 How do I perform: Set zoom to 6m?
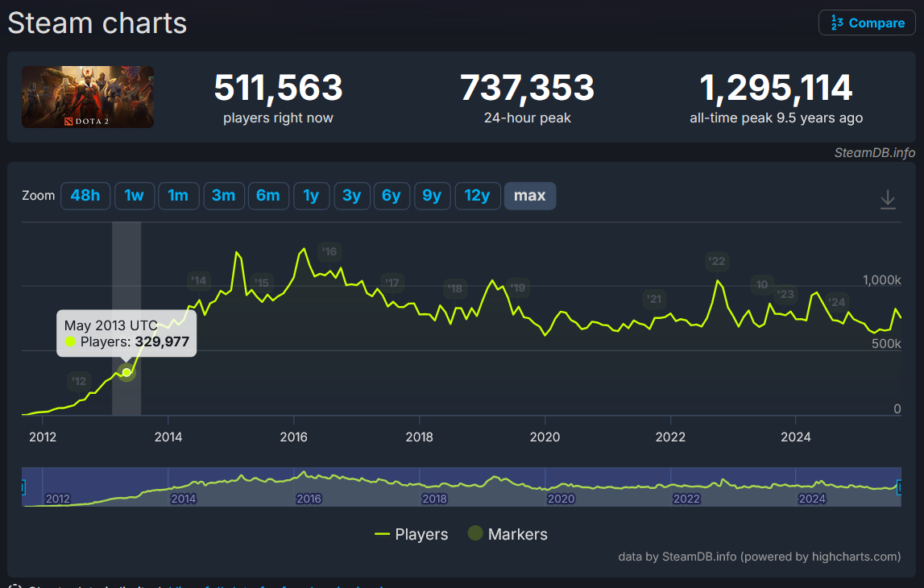click(268, 196)
